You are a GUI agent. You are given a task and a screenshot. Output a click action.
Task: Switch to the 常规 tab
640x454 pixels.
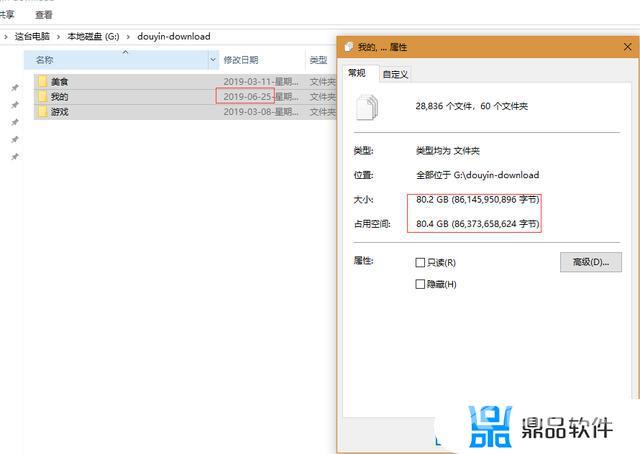pos(357,73)
